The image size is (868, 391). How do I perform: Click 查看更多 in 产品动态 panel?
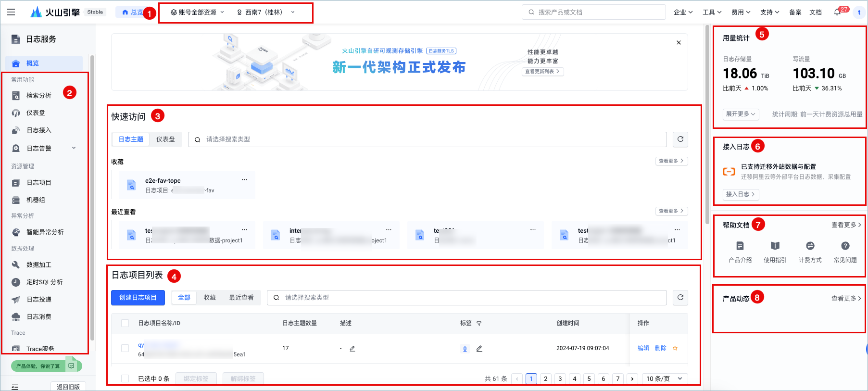click(846, 299)
